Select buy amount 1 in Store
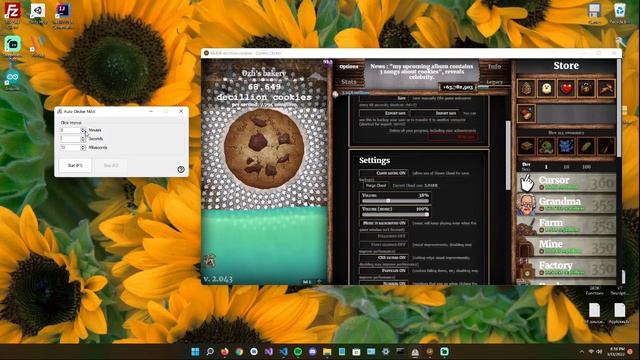Viewport: 640px width, 360px height. (x=546, y=167)
